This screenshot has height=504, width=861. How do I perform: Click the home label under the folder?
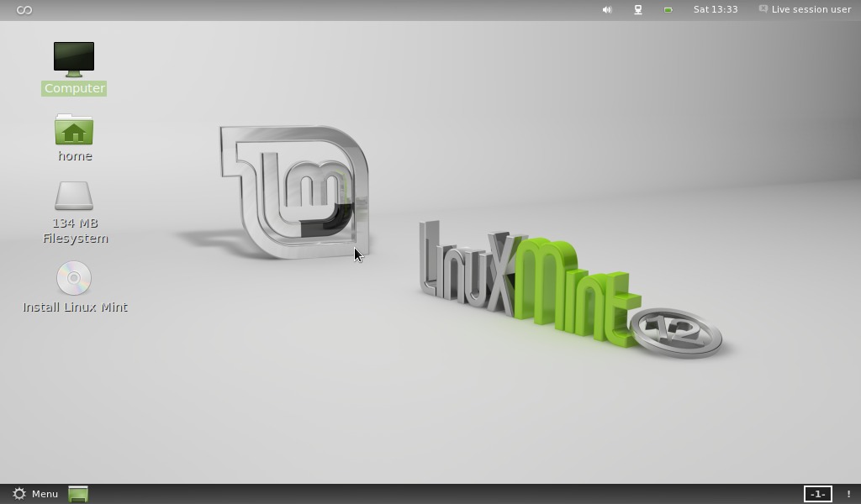75,156
